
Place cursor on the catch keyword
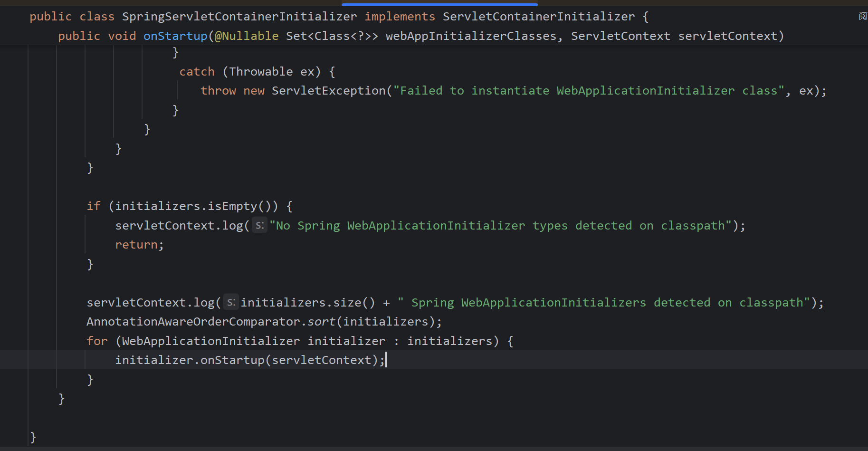coord(197,72)
